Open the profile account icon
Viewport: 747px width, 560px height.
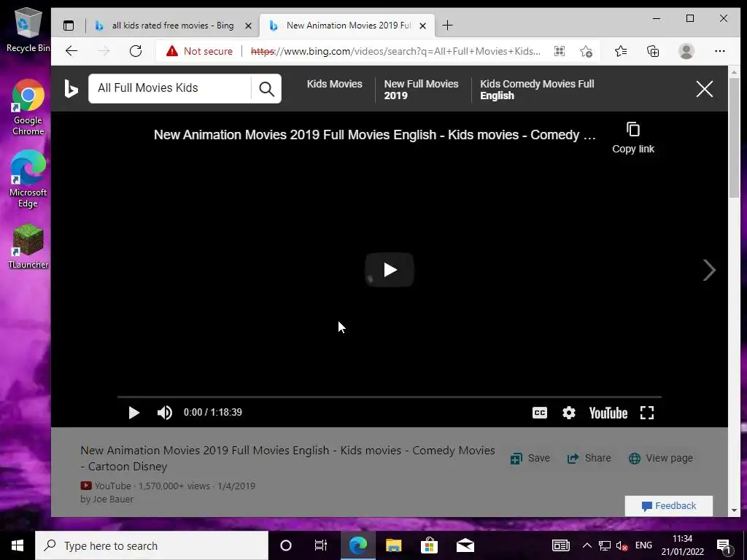click(x=686, y=51)
